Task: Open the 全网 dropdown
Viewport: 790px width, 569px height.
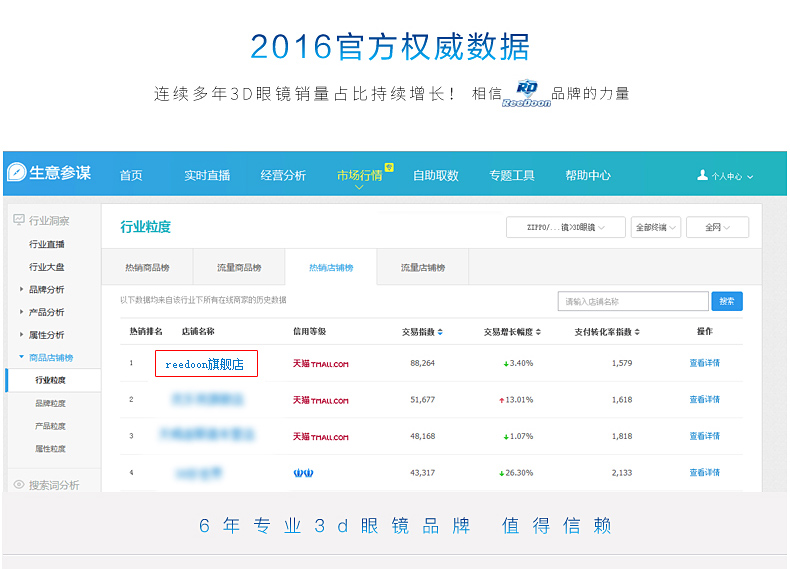Action: point(717,227)
